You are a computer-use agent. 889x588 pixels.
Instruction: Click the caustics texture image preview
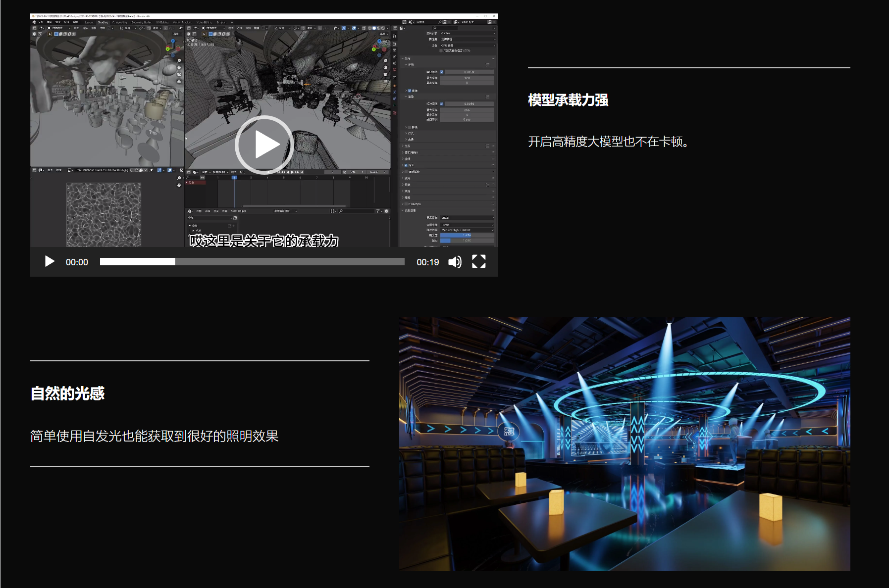[x=104, y=214]
